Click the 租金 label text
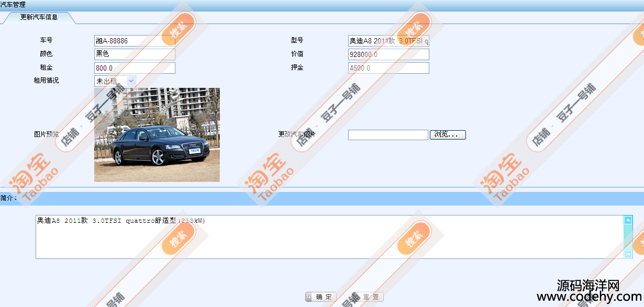 pyautogui.click(x=46, y=67)
